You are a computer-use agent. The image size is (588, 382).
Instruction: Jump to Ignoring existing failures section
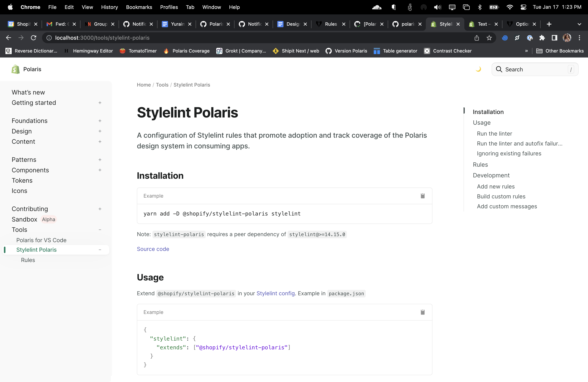coord(509,153)
